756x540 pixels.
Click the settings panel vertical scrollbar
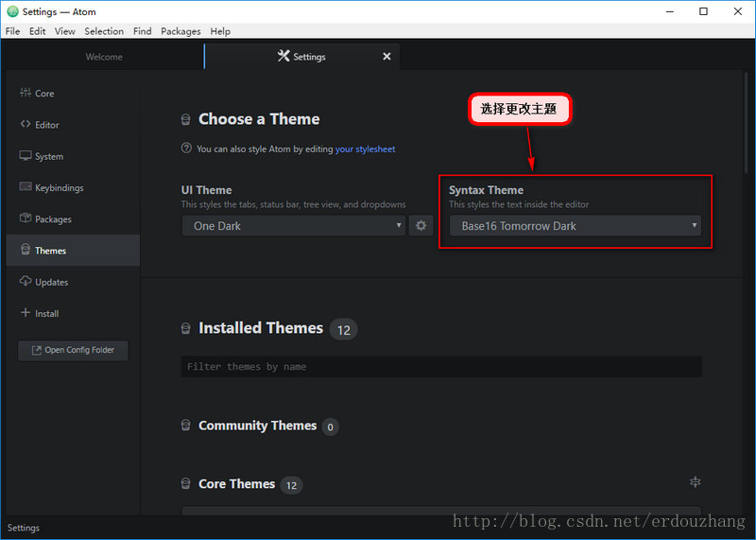click(746, 123)
